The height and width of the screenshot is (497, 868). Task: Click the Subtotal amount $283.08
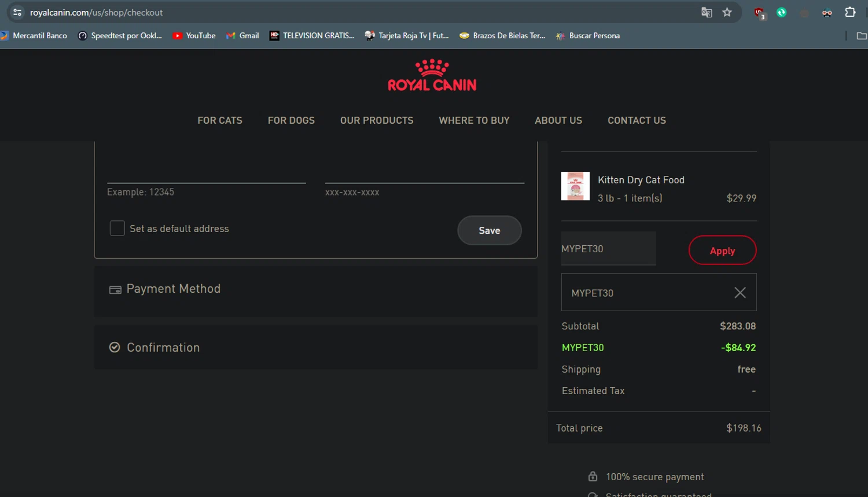738,326
